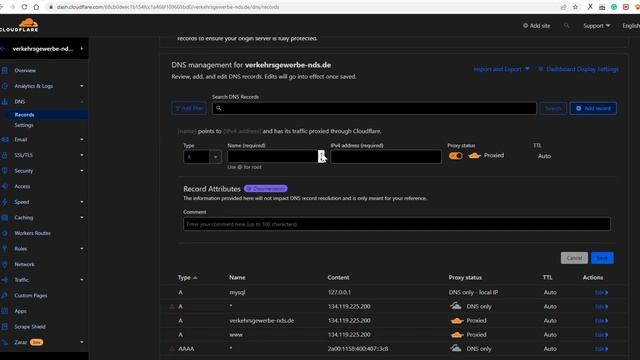
Task: Expand the Traffic sidebar section
Action: tap(82, 280)
